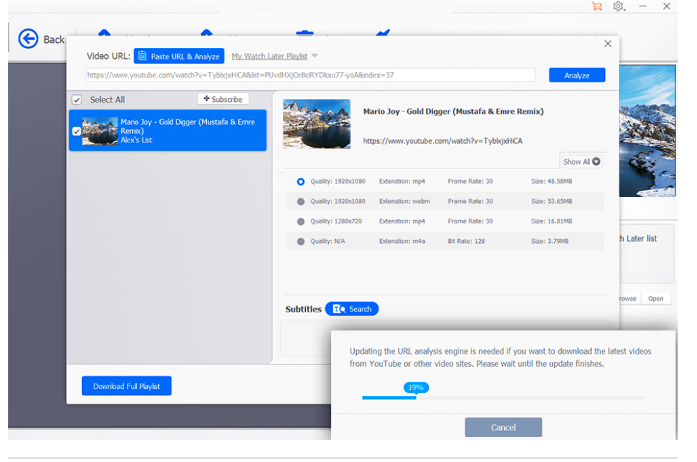This screenshot has width=697, height=462.
Task: Open the settings gear icon
Action: coord(620,6)
